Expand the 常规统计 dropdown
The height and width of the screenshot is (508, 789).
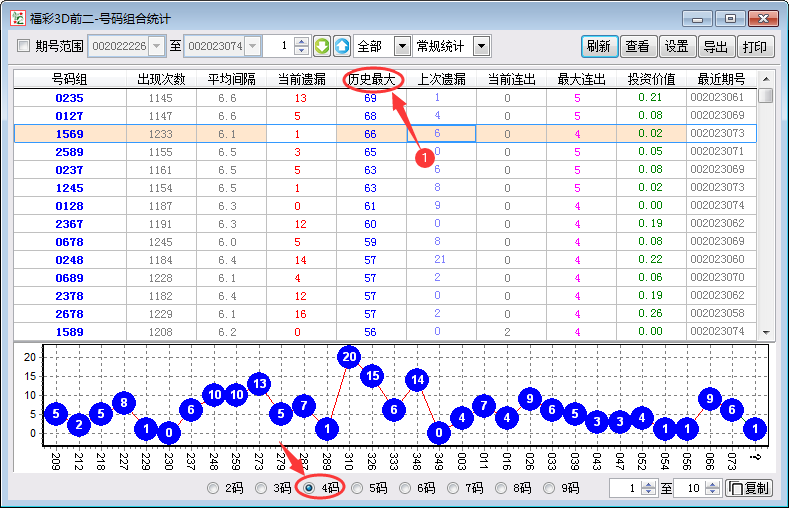tap(482, 46)
